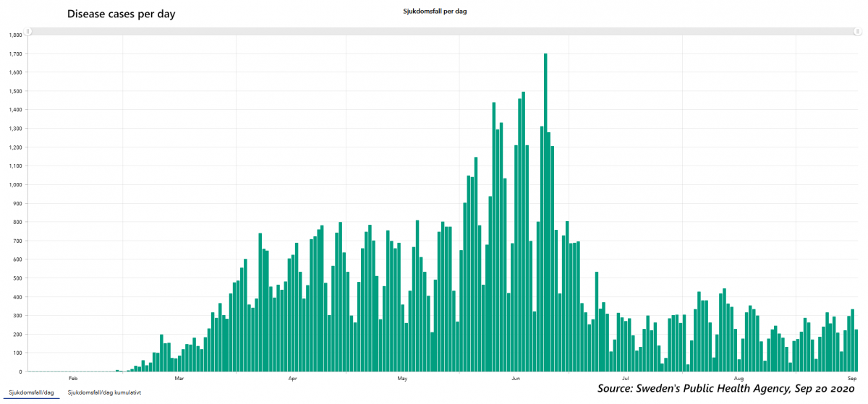Screen dimensions: 868x404
Task: Select the Jun label on the x-axis
Action: pyautogui.click(x=516, y=378)
